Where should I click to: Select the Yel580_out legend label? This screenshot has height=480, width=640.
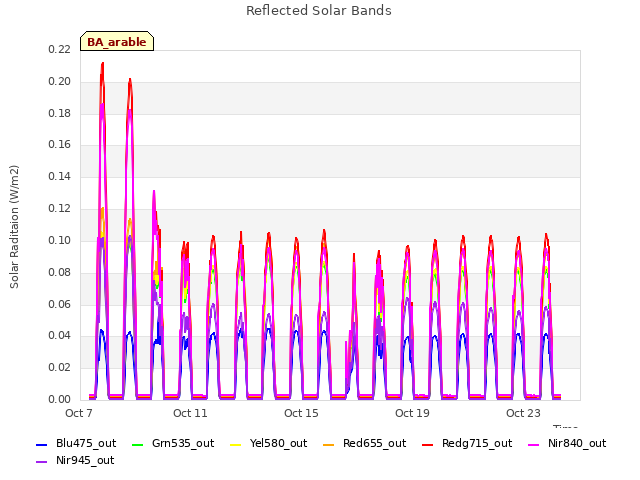point(278,444)
